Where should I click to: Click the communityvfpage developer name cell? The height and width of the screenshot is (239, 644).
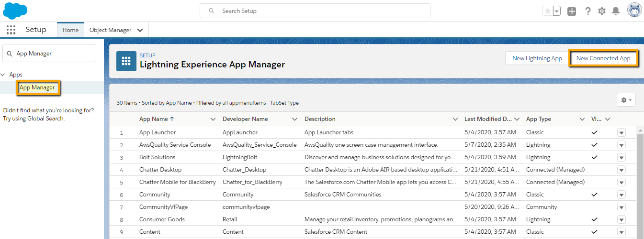pos(246,207)
